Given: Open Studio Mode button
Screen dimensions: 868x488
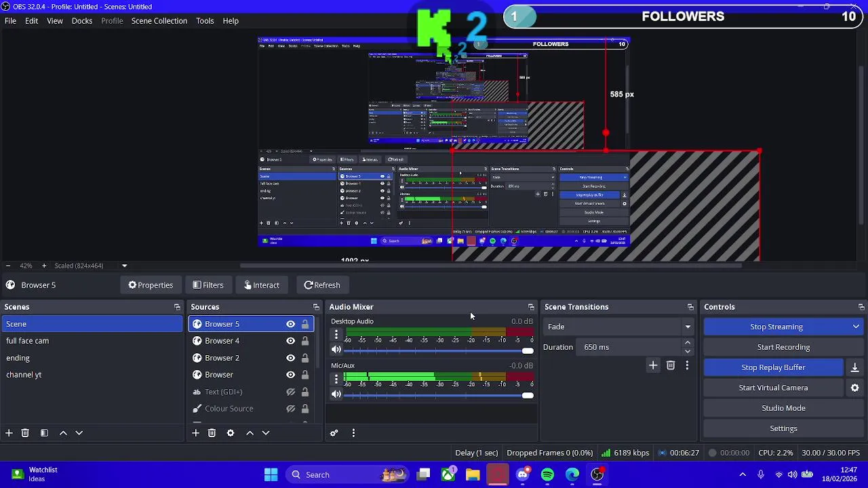Looking at the screenshot, I should click(x=783, y=408).
